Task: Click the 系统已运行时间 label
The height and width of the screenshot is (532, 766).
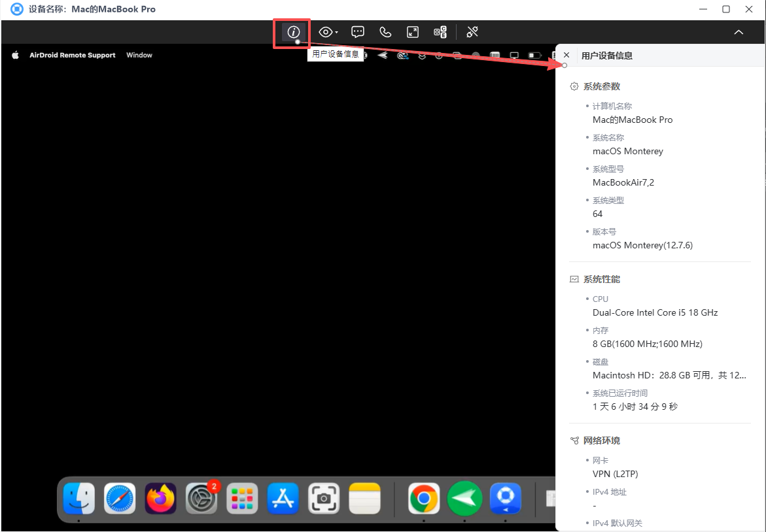Action: 620,393
